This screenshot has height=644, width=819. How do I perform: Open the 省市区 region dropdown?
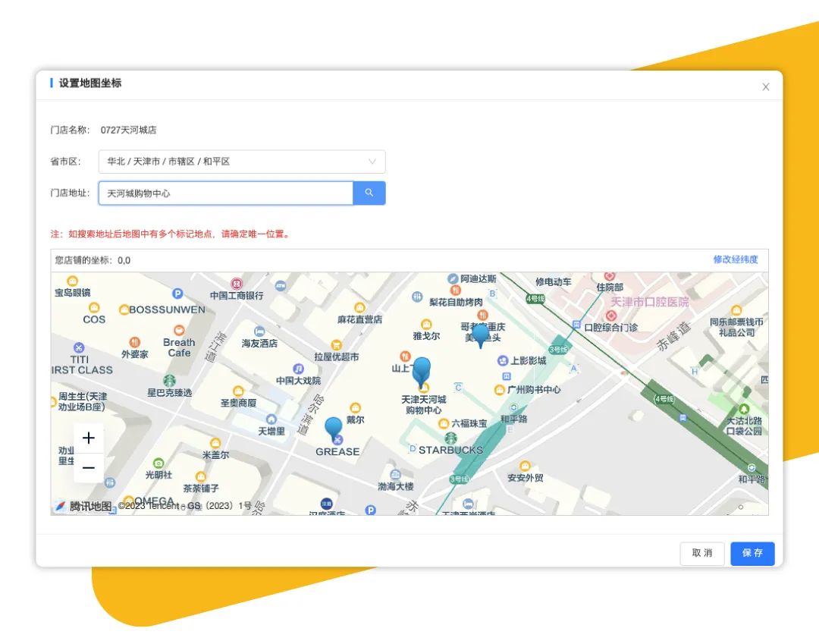[241, 162]
